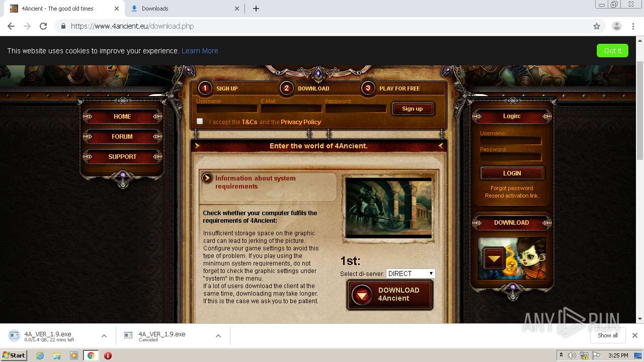The width and height of the screenshot is (644, 362).
Task: Open the T&Cs link
Action: [250, 122]
